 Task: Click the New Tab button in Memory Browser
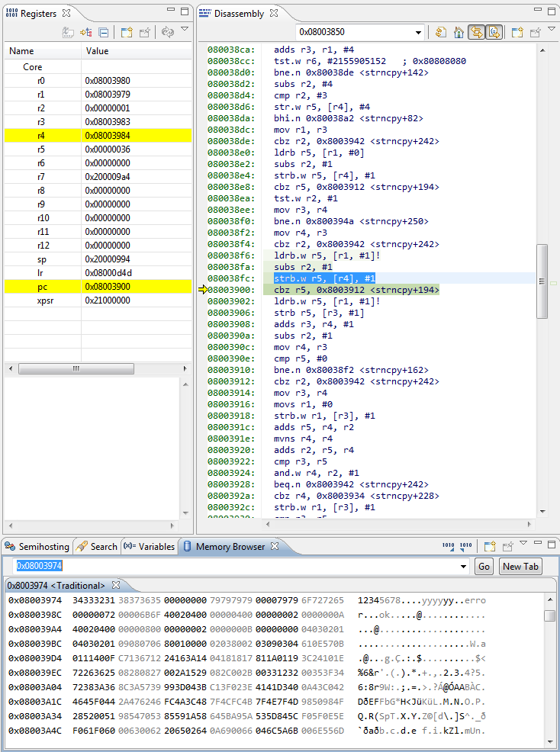520,567
